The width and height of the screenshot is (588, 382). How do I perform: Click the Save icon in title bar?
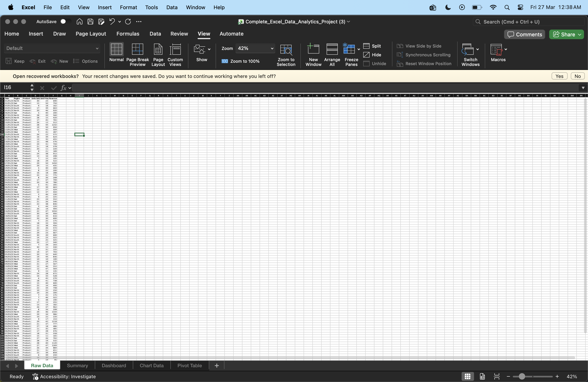click(x=90, y=22)
